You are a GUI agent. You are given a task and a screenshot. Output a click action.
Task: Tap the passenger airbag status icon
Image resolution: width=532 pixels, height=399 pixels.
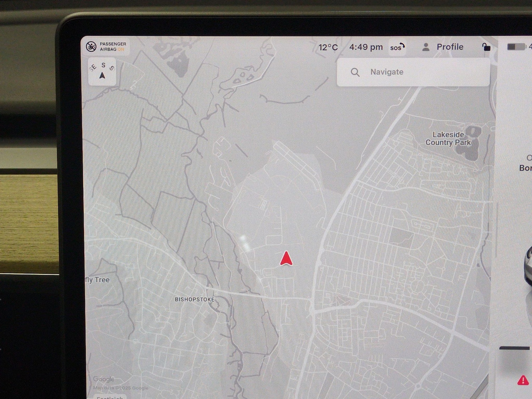point(91,47)
